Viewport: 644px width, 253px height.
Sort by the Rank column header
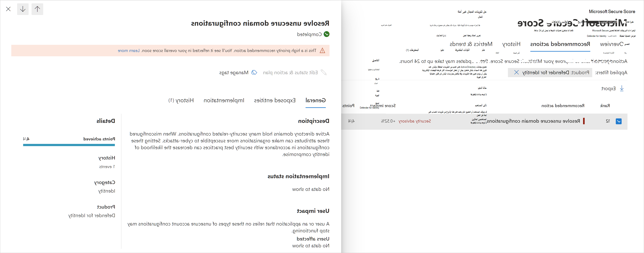[x=605, y=106]
